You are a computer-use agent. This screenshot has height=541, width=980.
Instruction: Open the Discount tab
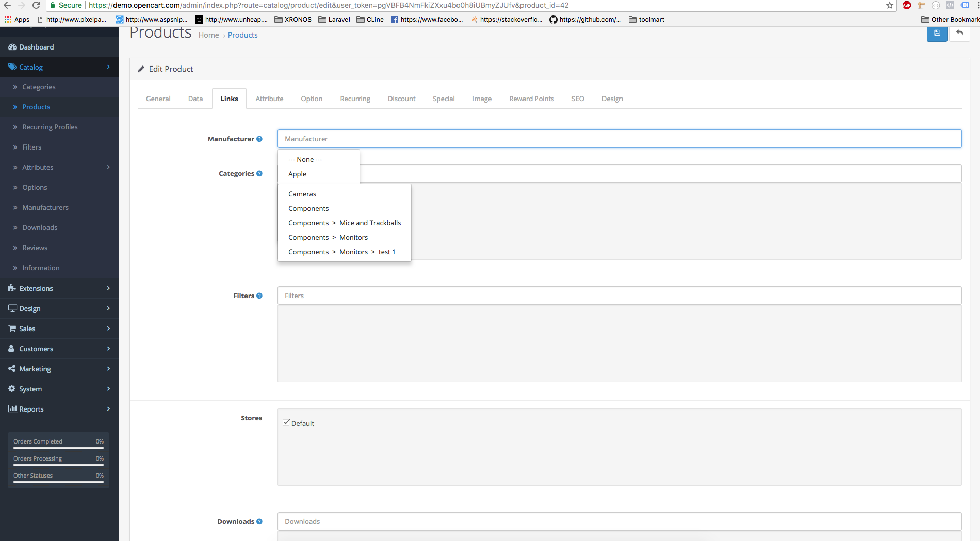[401, 99]
